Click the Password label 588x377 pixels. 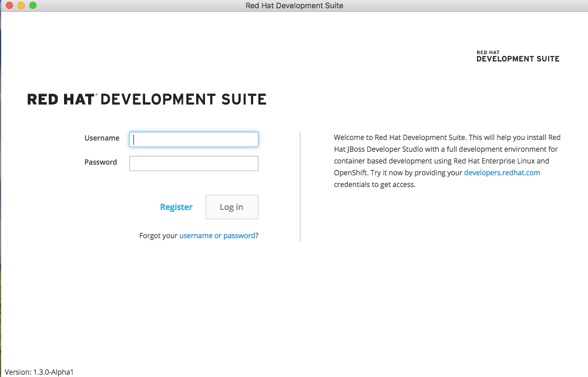click(100, 162)
